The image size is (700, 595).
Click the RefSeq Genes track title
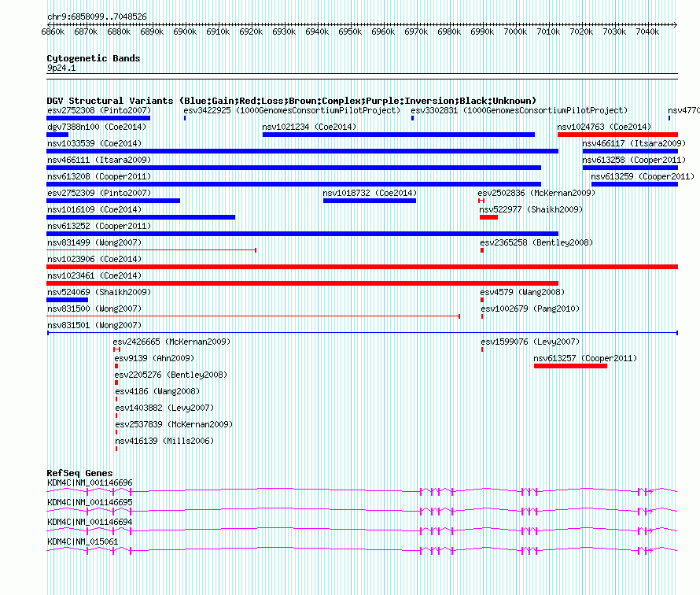tap(79, 473)
